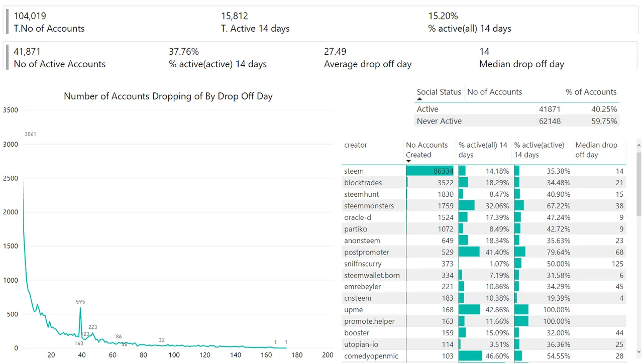Viewport: 643px width, 364px height.
Task: Select the steemhunt creator row
Action: click(x=484, y=194)
